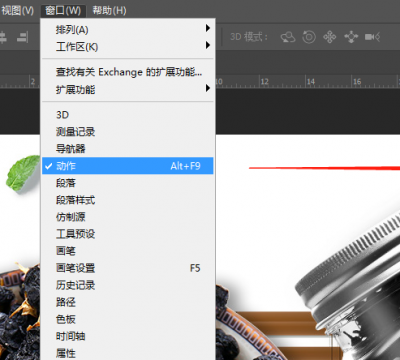The image size is (400, 360).
Task: Click the align distribute icon in options bar
Action: click(x=22, y=37)
